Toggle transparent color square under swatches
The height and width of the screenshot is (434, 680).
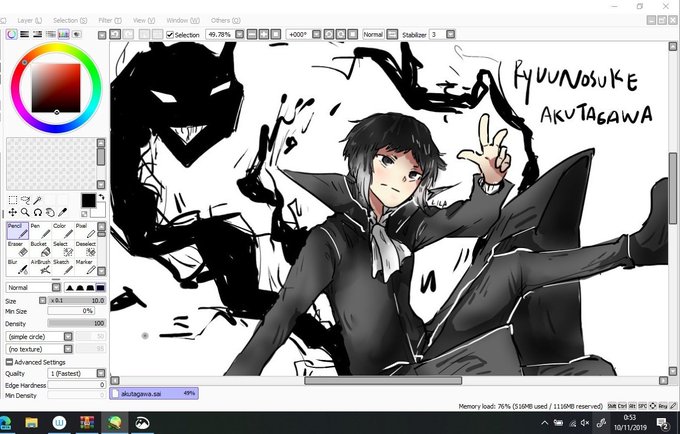point(84,213)
